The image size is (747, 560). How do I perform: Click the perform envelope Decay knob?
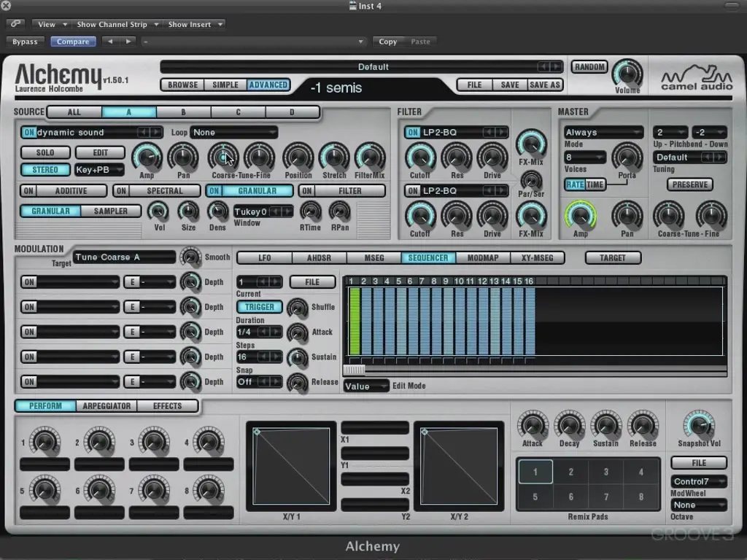(569, 424)
